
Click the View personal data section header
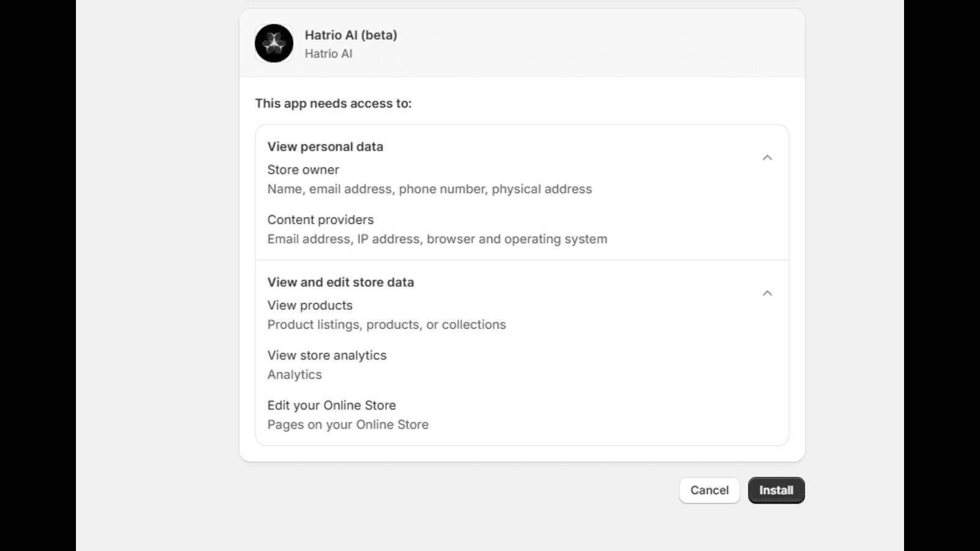[x=325, y=146]
